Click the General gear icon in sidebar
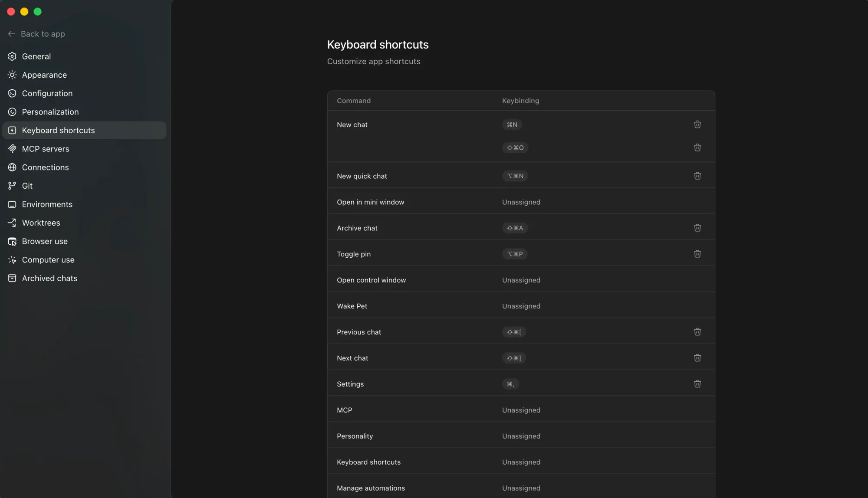The width and height of the screenshot is (868, 498). [x=12, y=56]
